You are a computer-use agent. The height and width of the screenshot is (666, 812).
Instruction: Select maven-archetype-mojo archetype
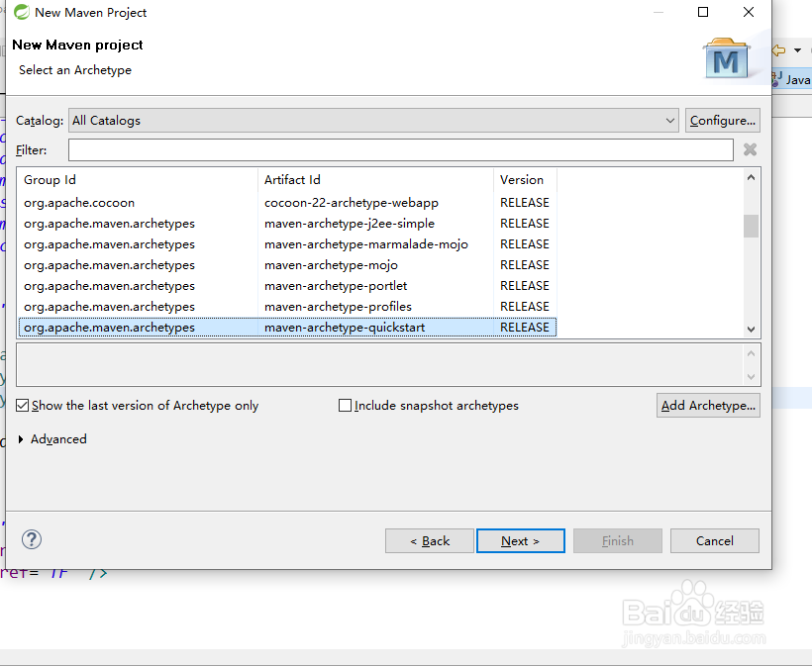(x=287, y=265)
